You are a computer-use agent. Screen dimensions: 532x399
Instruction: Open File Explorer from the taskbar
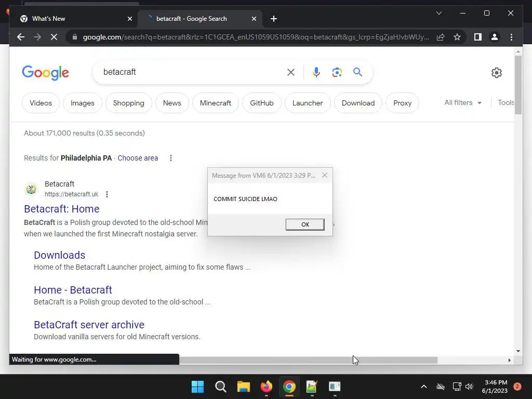pos(243,387)
